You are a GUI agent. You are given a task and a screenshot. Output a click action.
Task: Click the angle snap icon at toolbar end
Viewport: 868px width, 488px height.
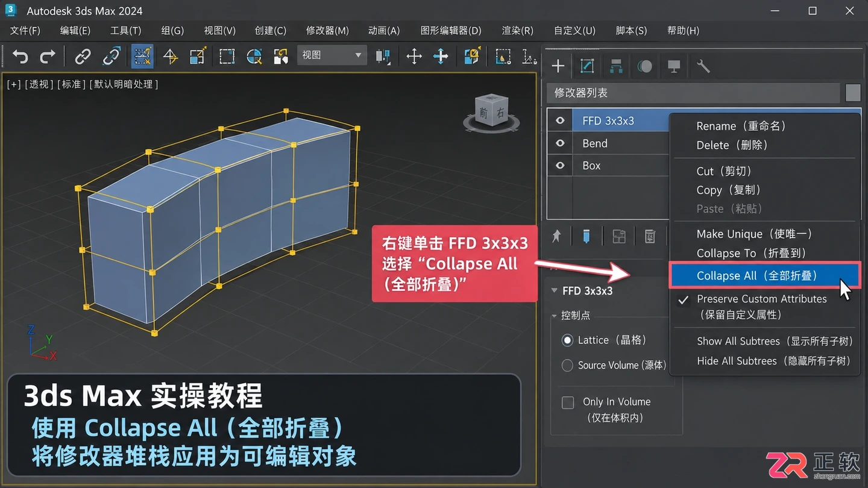[x=529, y=57]
